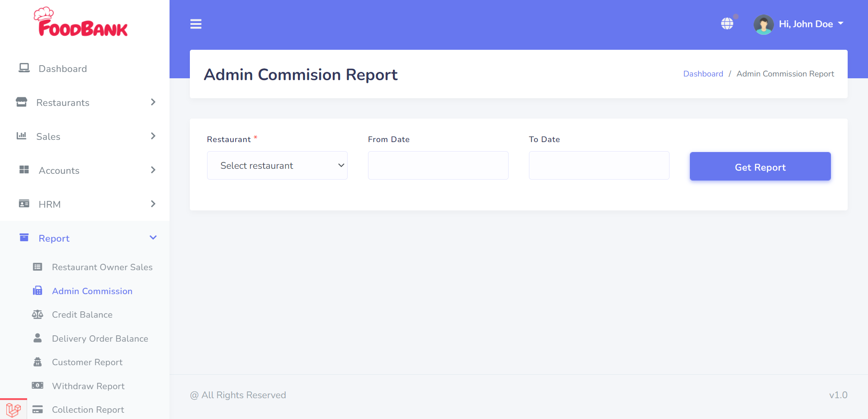The width and height of the screenshot is (868, 419).
Task: Open the Select restaurant dropdown
Action: point(277,166)
